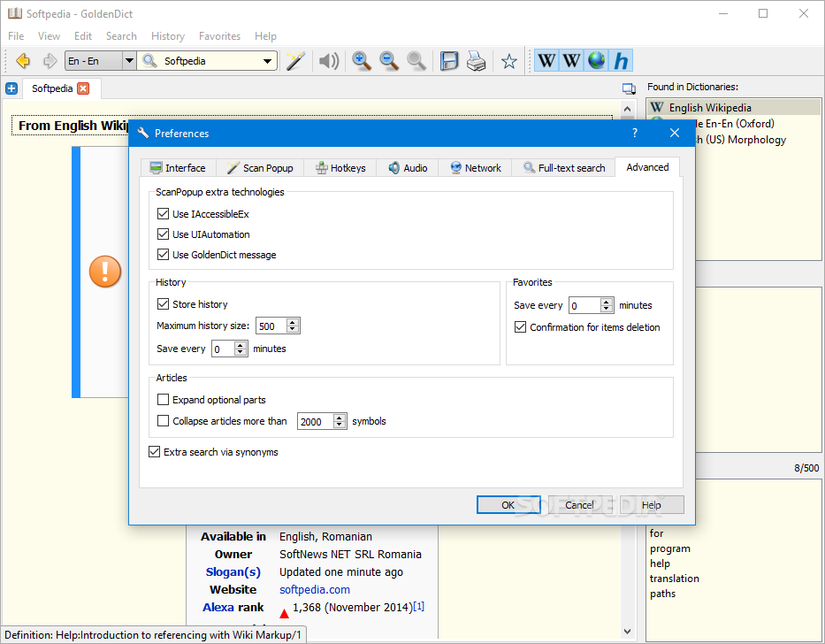Enable Collapse articles more than
Image resolution: width=825 pixels, height=644 pixels.
click(163, 421)
